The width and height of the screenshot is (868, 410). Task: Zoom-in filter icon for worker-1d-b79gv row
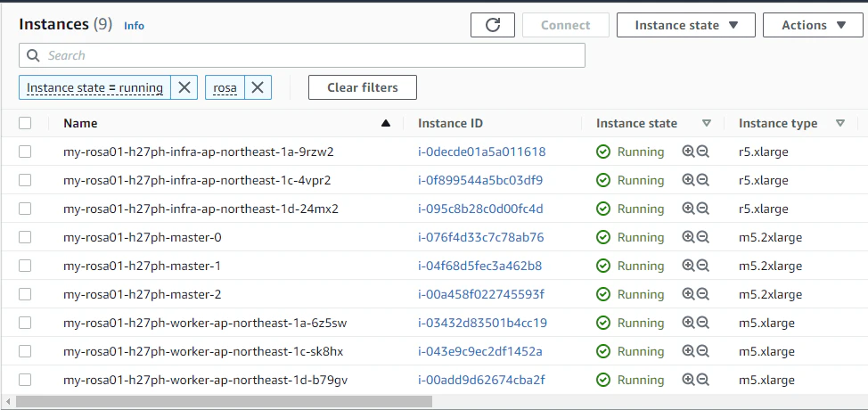[688, 380]
